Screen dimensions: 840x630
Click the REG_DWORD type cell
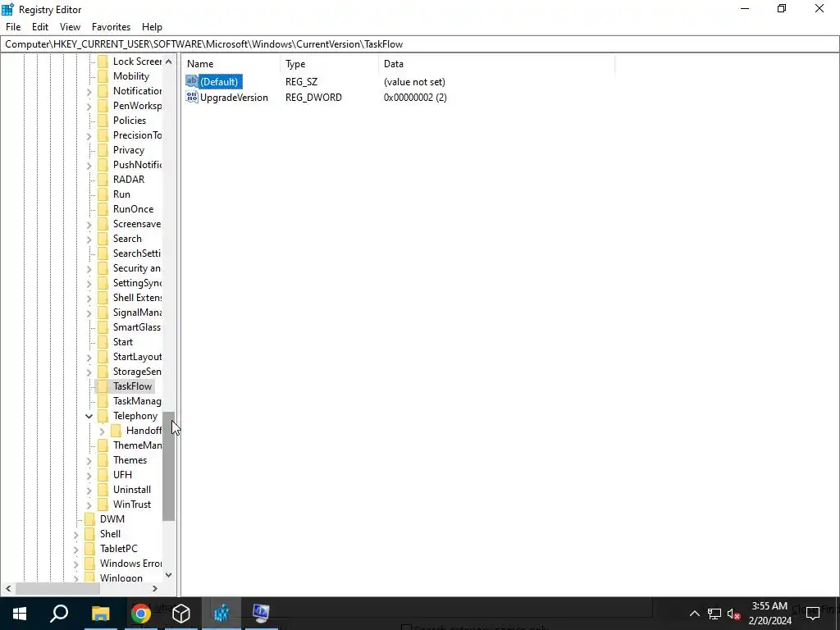pyautogui.click(x=313, y=98)
